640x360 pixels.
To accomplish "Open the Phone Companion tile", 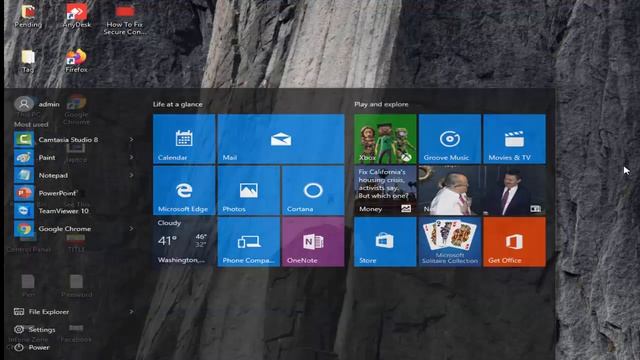I will pyautogui.click(x=249, y=242).
